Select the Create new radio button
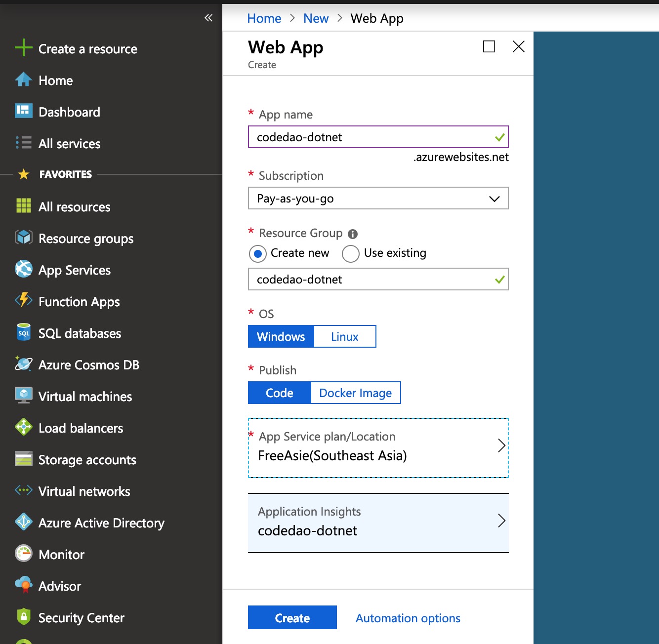 (x=257, y=254)
